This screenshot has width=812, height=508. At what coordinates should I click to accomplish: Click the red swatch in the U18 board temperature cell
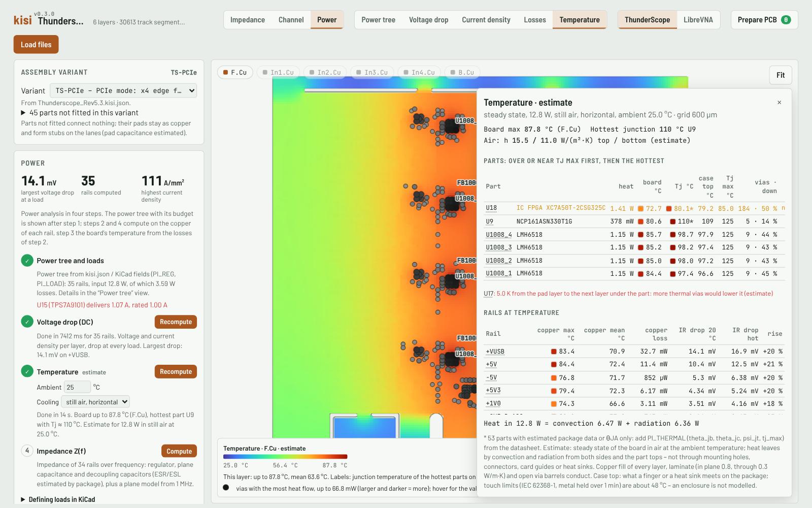click(640, 208)
